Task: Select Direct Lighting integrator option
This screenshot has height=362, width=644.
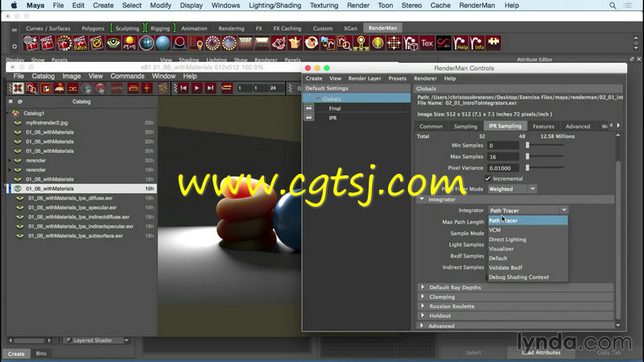Action: [528, 239]
